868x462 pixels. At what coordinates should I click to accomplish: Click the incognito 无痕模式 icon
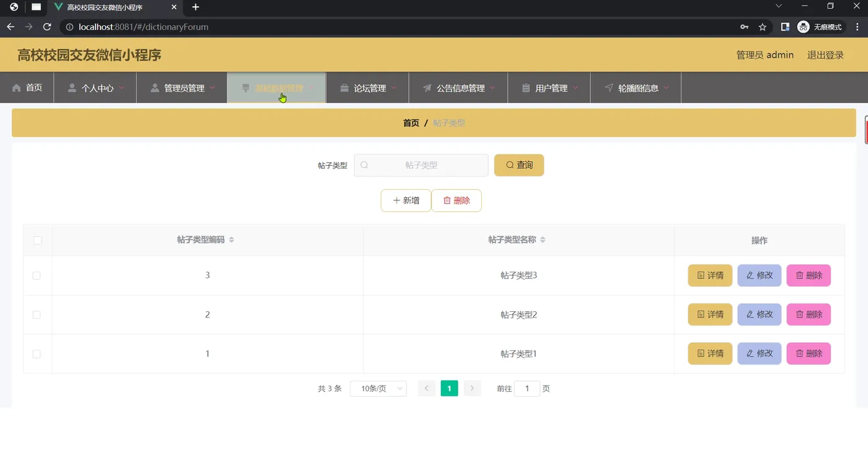point(804,27)
